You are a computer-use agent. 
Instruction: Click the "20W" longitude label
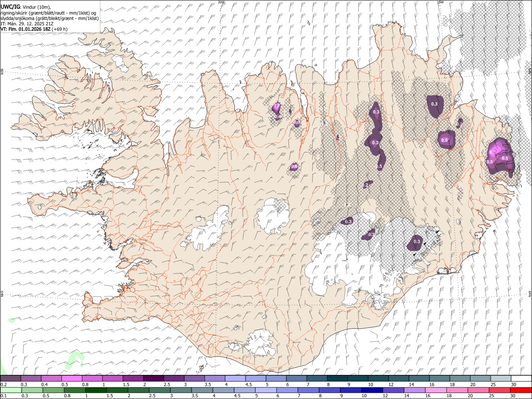coord(221,2)
